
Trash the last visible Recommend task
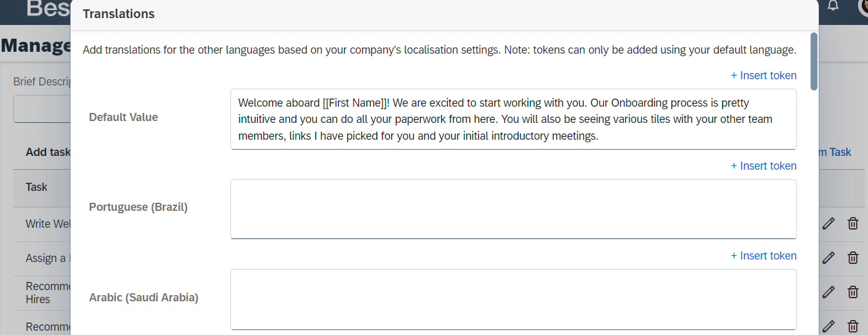853,326
